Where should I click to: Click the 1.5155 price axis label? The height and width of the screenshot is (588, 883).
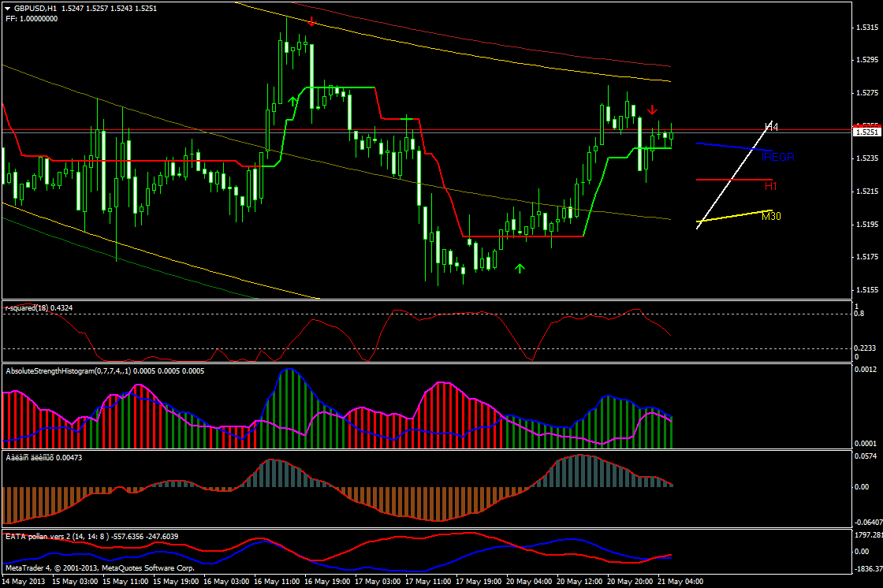point(866,289)
